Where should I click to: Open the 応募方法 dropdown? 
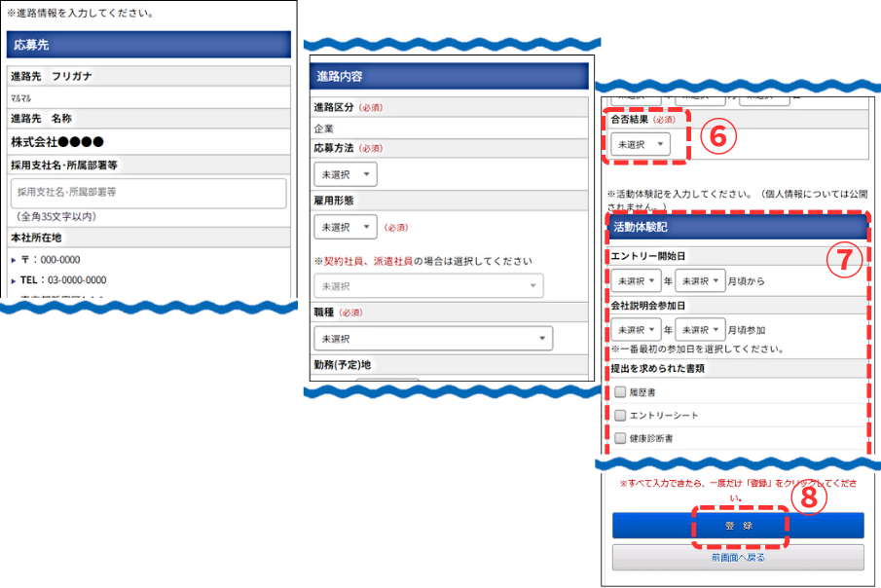coord(346,174)
